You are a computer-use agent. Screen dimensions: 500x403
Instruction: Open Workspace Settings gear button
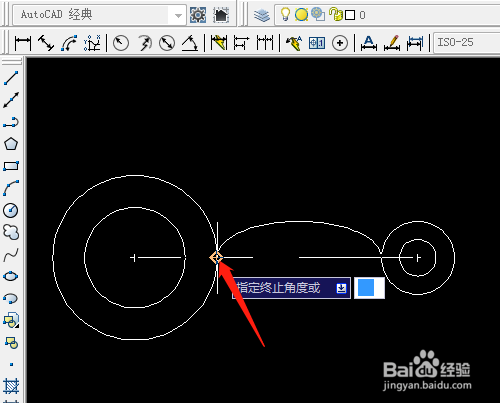tap(198, 15)
